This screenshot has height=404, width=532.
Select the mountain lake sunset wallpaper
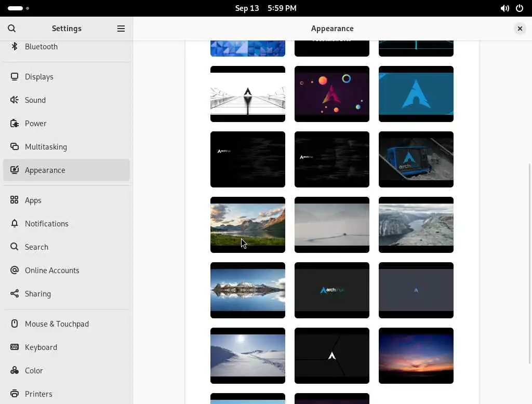tap(248, 225)
